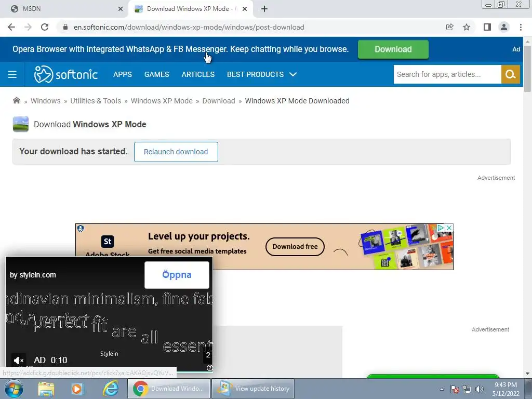532x399 pixels.
Task: Click the page vertical scrollbar thumb
Action: coord(527,69)
